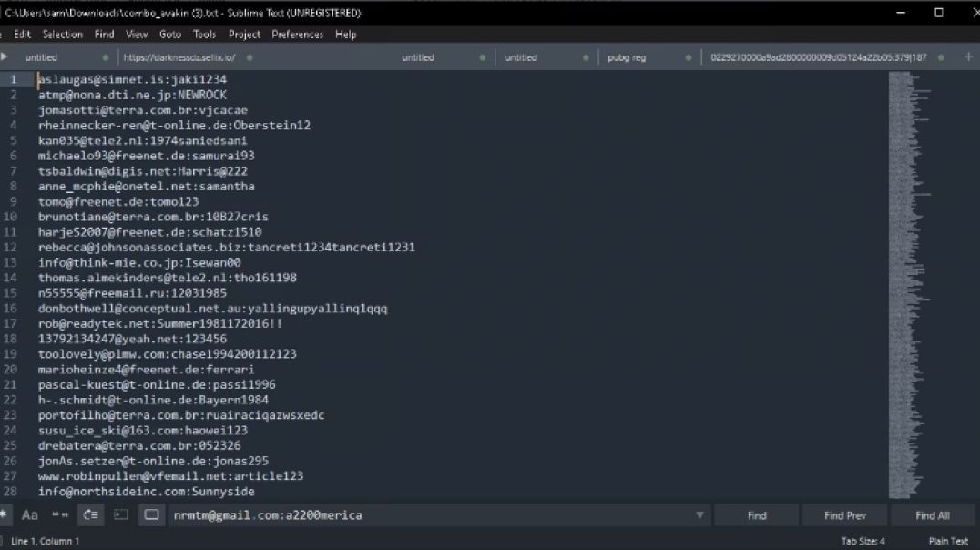This screenshot has height=550, width=980.
Task: Switch to the darknessdz.sellix.io tab
Action: click(179, 57)
